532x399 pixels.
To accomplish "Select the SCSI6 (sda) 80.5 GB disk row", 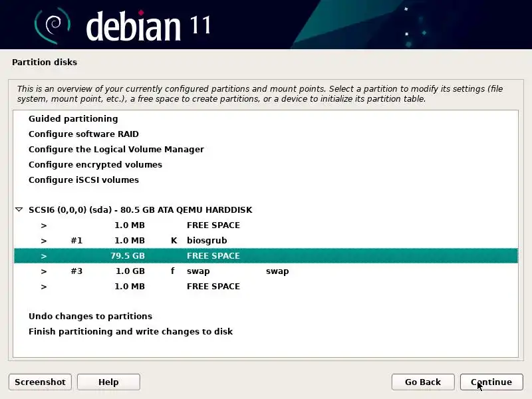I will pyautogui.click(x=265, y=209).
